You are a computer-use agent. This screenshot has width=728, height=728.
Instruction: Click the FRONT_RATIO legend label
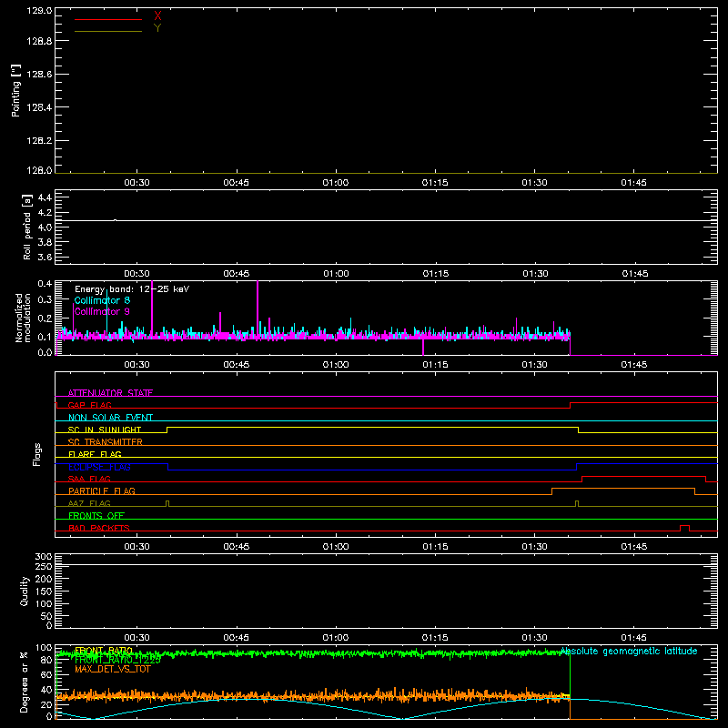coord(104,650)
